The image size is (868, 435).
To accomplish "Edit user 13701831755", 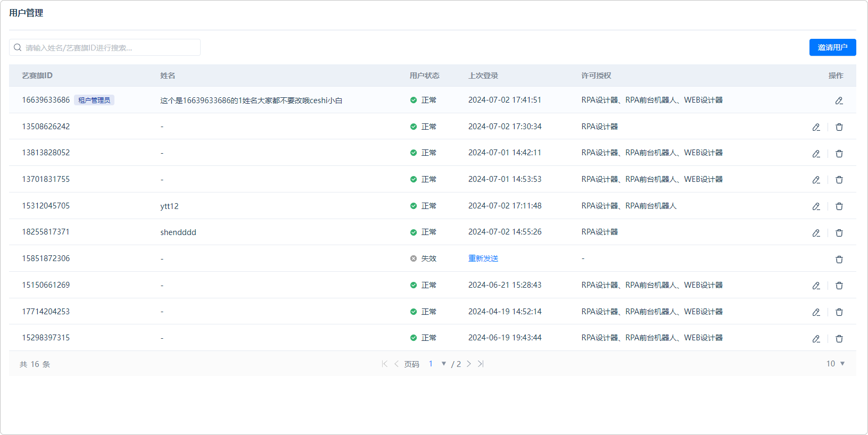I will (x=816, y=180).
